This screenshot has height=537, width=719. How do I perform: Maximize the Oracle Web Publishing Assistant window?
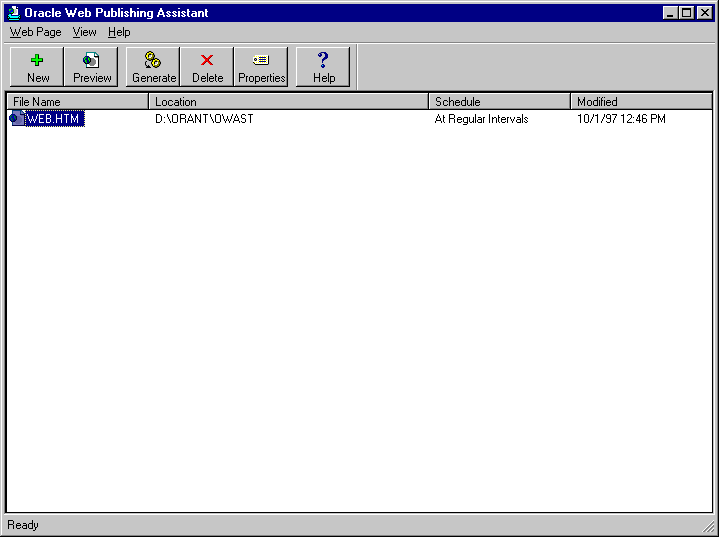click(686, 13)
